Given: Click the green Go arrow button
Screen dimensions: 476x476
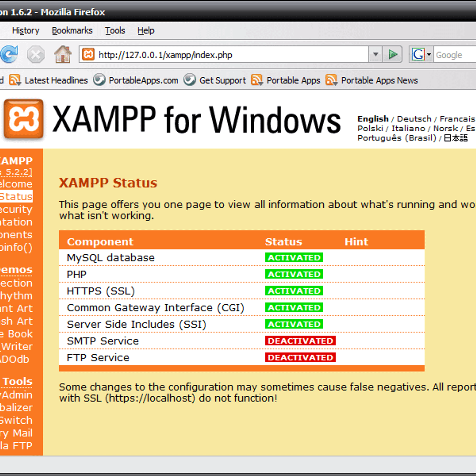Looking at the screenshot, I should (393, 54).
